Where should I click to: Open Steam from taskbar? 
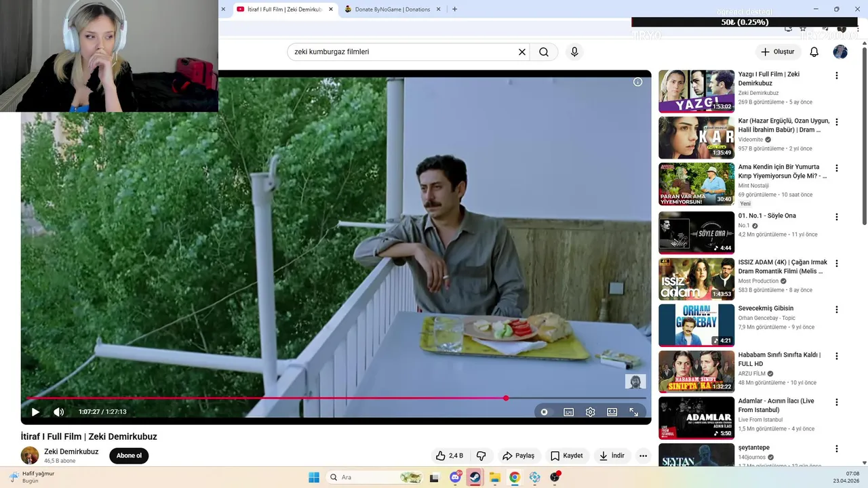(x=475, y=477)
